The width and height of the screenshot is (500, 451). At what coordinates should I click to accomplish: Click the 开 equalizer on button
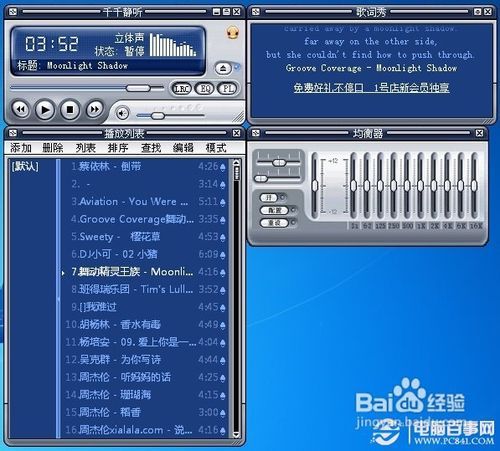click(269, 198)
